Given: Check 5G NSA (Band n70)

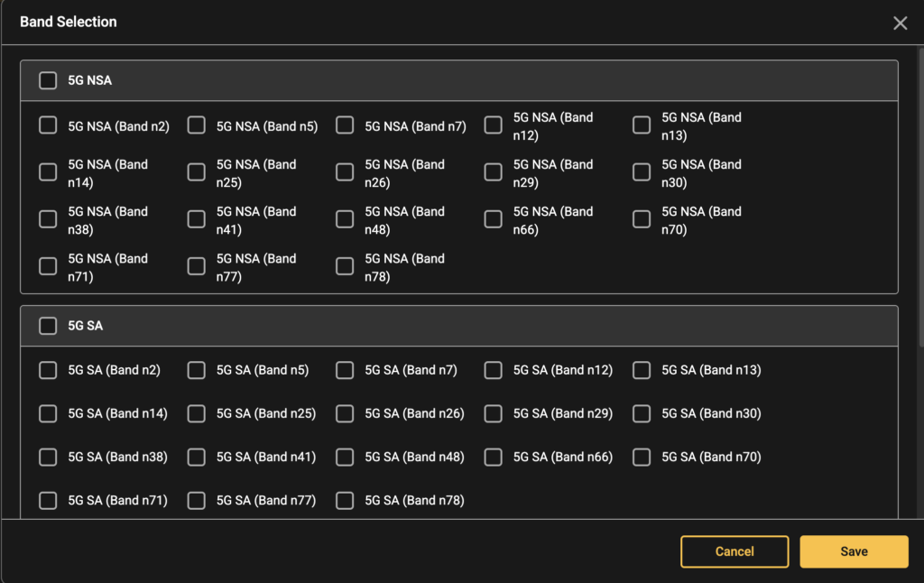Looking at the screenshot, I should (x=642, y=219).
